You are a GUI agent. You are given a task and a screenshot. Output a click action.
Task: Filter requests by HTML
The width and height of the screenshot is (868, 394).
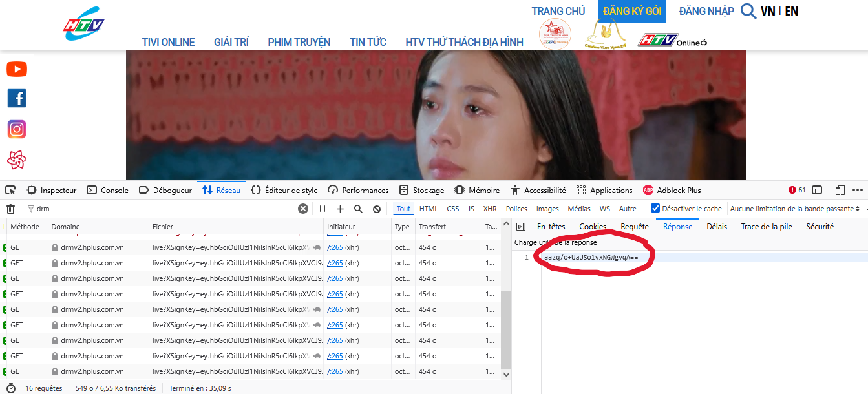click(429, 209)
